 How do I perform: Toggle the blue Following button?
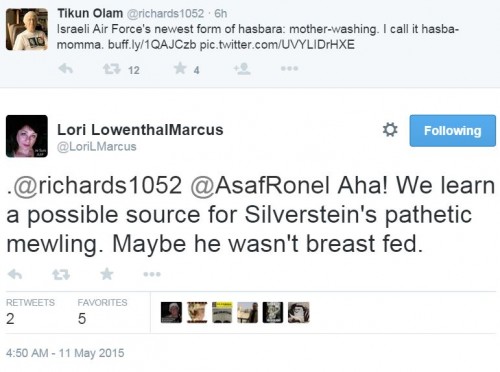pyautogui.click(x=452, y=131)
